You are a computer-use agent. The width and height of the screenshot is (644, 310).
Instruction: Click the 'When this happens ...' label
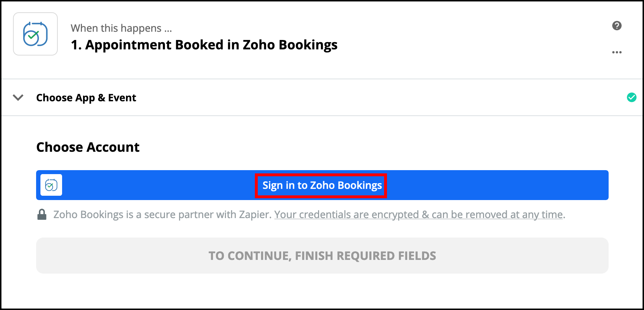(116, 28)
